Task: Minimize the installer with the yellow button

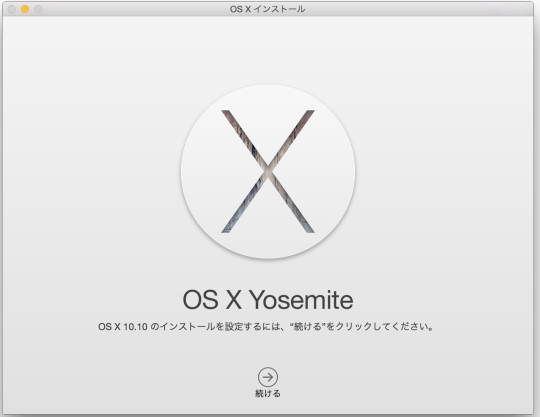Action: coord(25,9)
